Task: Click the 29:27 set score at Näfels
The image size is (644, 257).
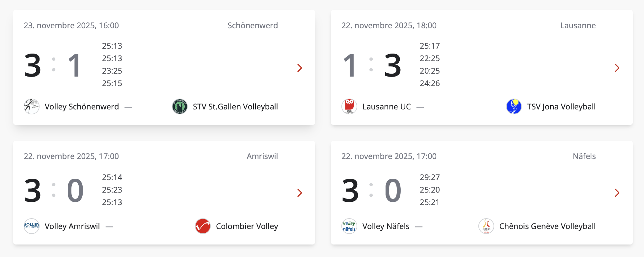Action: (x=430, y=177)
